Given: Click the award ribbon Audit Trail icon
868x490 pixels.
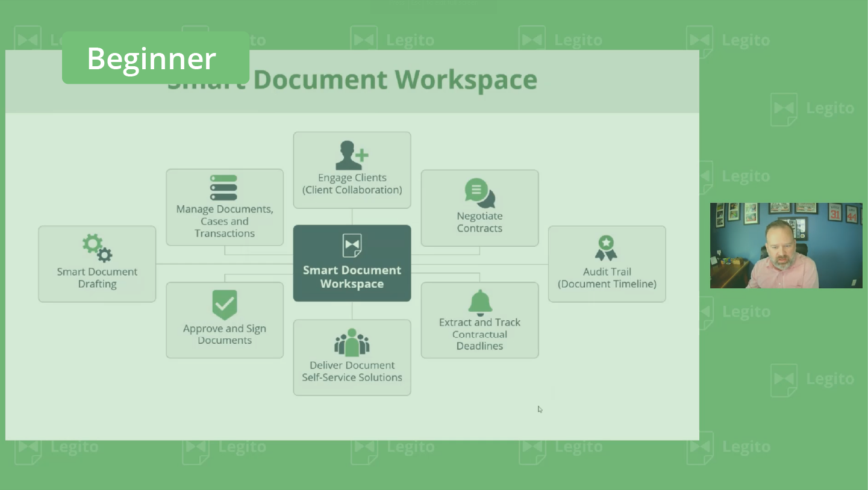Looking at the screenshot, I should [607, 248].
